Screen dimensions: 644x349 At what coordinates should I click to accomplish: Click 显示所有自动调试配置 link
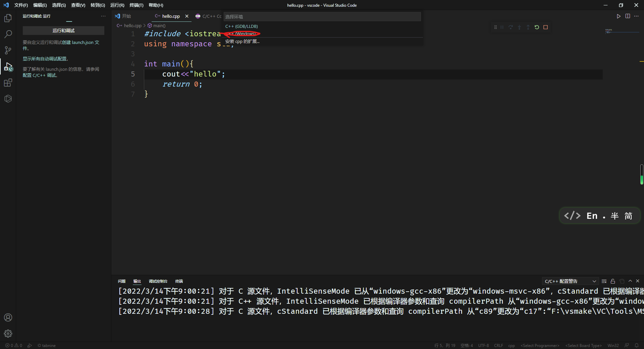pyautogui.click(x=45, y=59)
